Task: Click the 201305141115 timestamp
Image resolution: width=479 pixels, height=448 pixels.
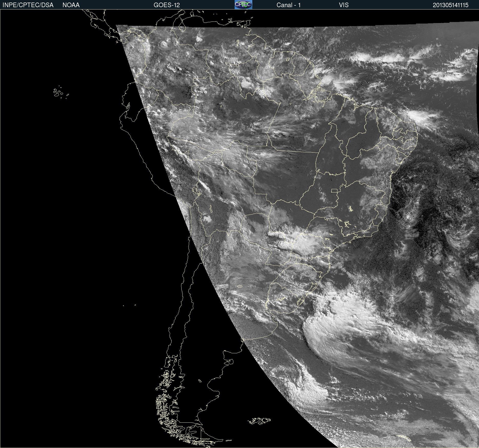Action: [x=451, y=5]
